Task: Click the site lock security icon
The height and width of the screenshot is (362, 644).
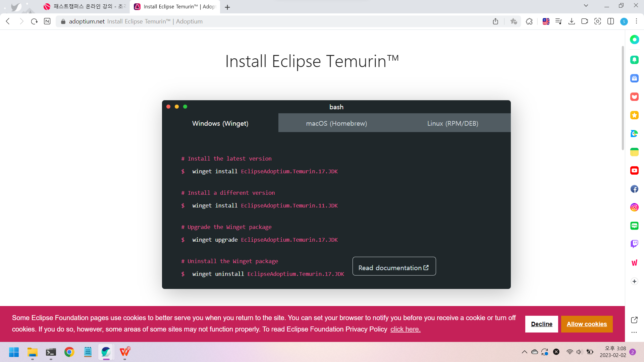Action: (63, 21)
